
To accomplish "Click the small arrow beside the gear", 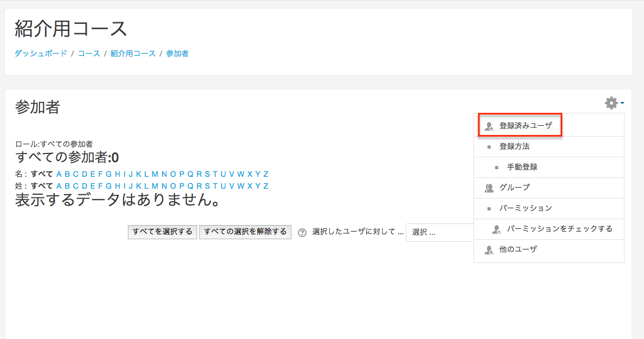I will coord(622,103).
